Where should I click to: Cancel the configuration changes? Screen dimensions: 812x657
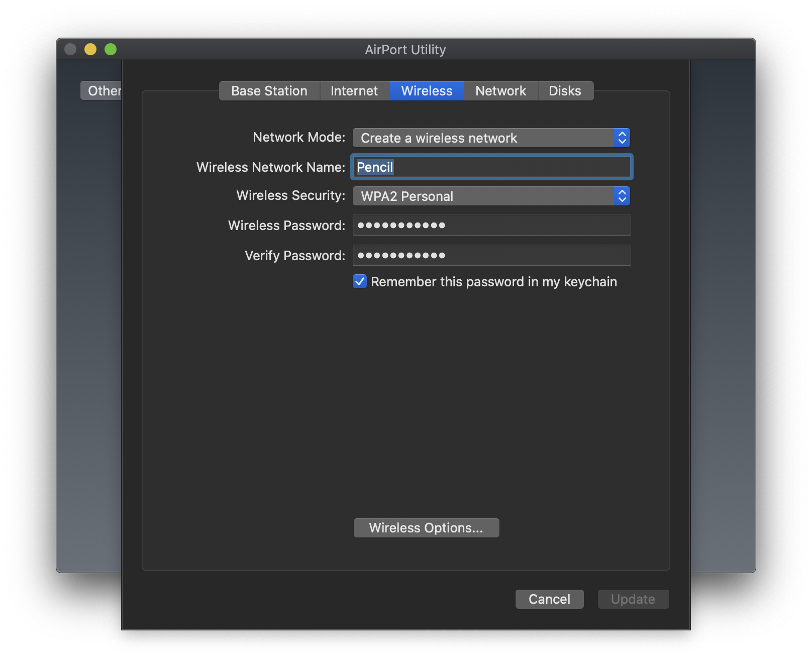tap(549, 599)
